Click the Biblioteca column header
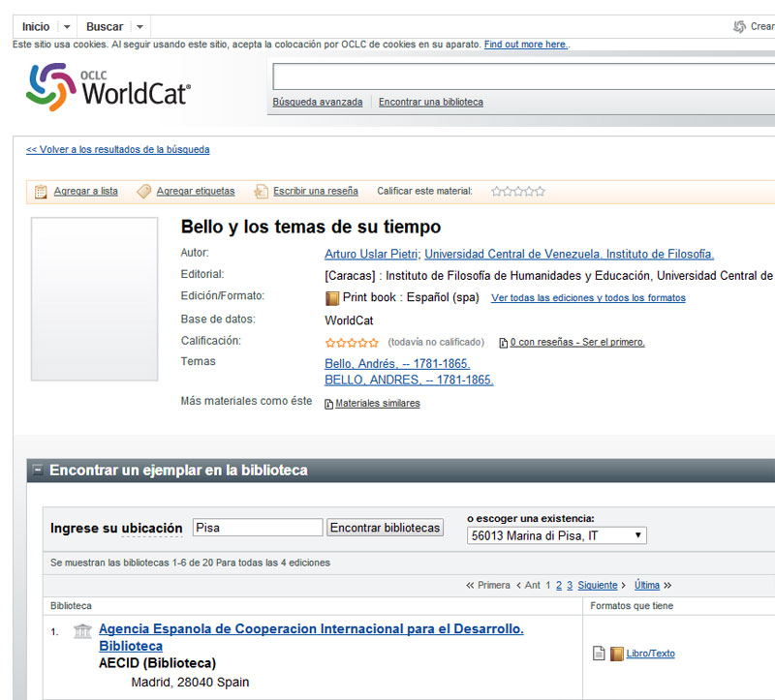 pyautogui.click(x=71, y=606)
